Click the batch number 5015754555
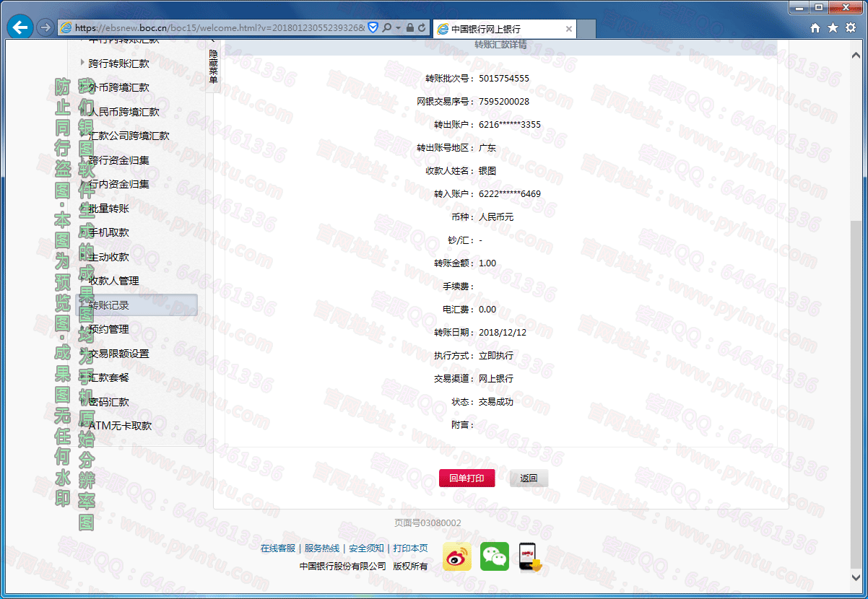Image resolution: width=868 pixels, height=599 pixels. click(504, 79)
